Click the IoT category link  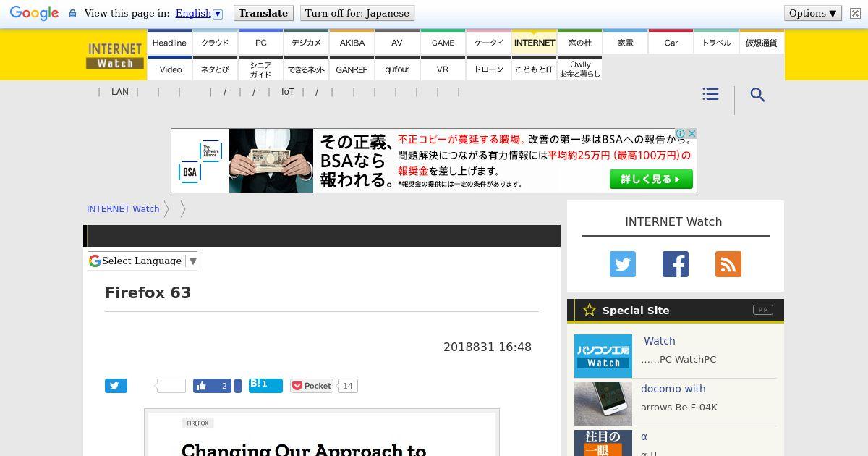[x=288, y=92]
